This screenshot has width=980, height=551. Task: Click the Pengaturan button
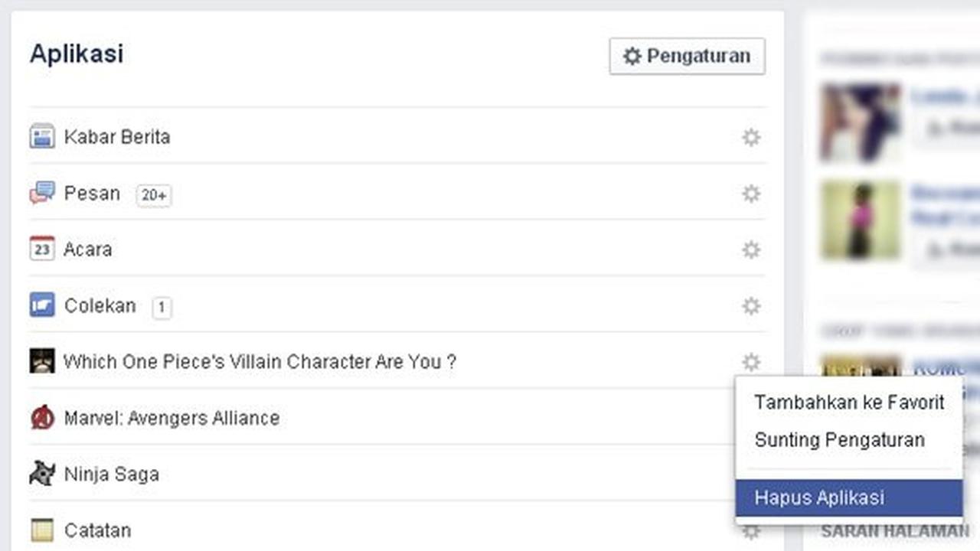[x=687, y=56]
